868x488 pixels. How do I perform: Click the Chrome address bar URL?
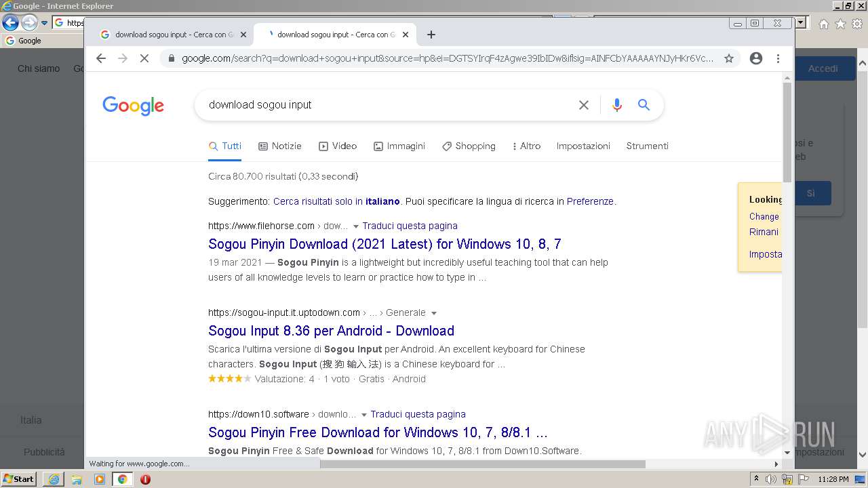(x=448, y=58)
